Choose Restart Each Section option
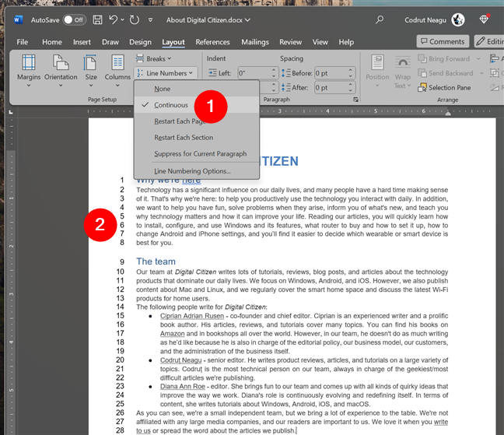Image resolution: width=504 pixels, height=435 pixels. [x=197, y=137]
